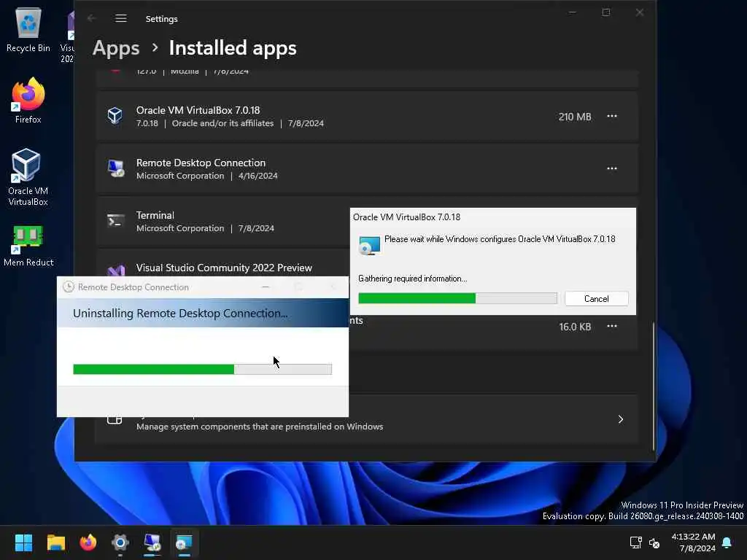Open Oracle VM VirtualBox desktop shortcut
The height and width of the screenshot is (560, 747).
pyautogui.click(x=28, y=177)
